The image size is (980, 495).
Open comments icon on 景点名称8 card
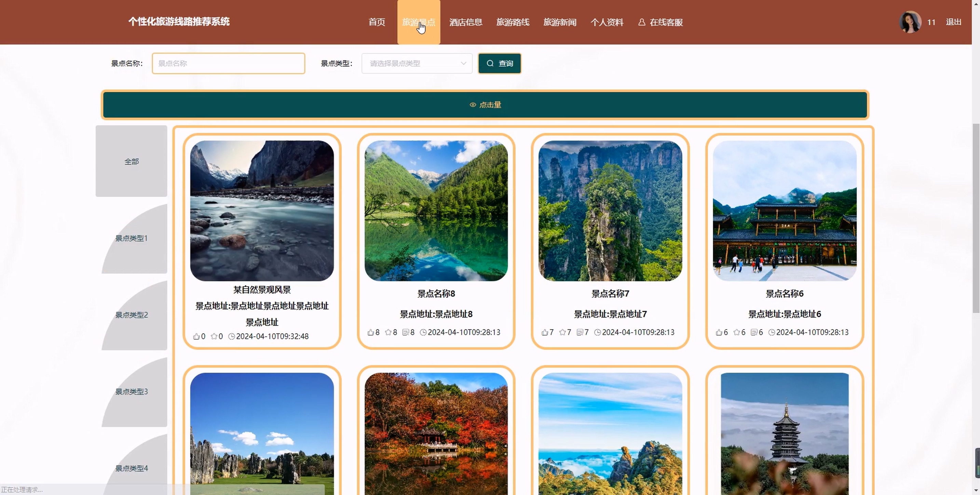(406, 332)
